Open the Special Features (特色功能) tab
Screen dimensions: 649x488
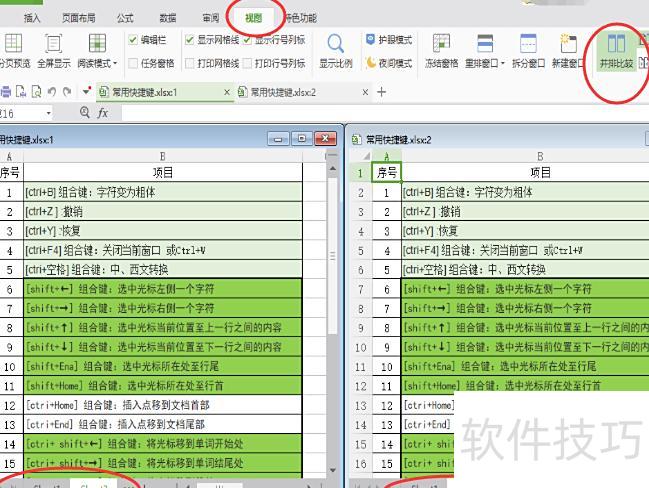tap(301, 18)
